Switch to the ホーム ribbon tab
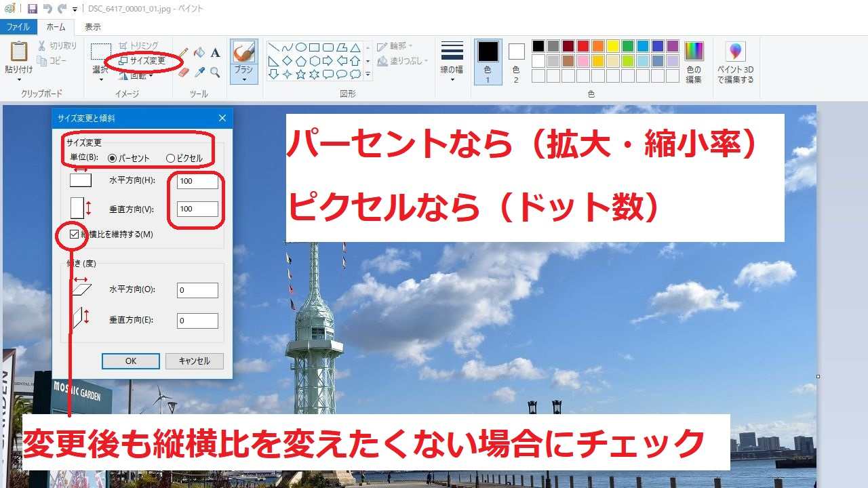 (x=55, y=27)
